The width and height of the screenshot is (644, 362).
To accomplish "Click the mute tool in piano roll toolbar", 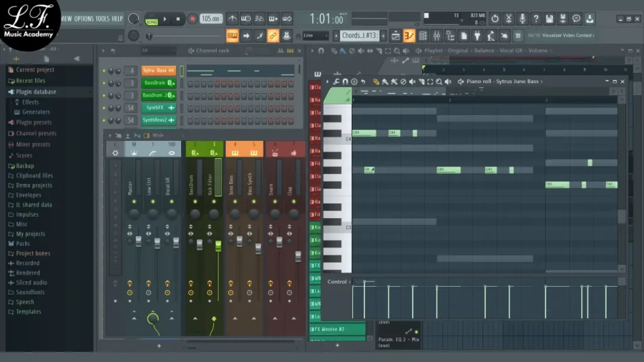I will tap(412, 82).
